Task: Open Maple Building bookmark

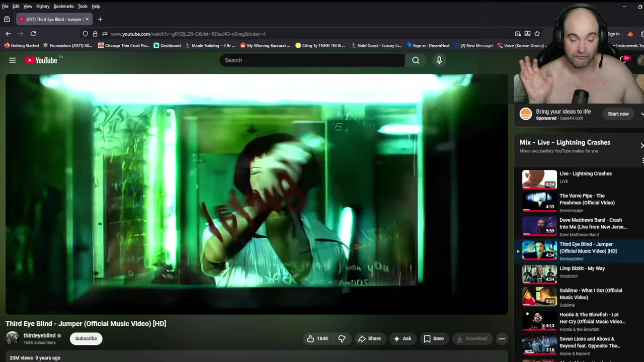Action: [210, 46]
